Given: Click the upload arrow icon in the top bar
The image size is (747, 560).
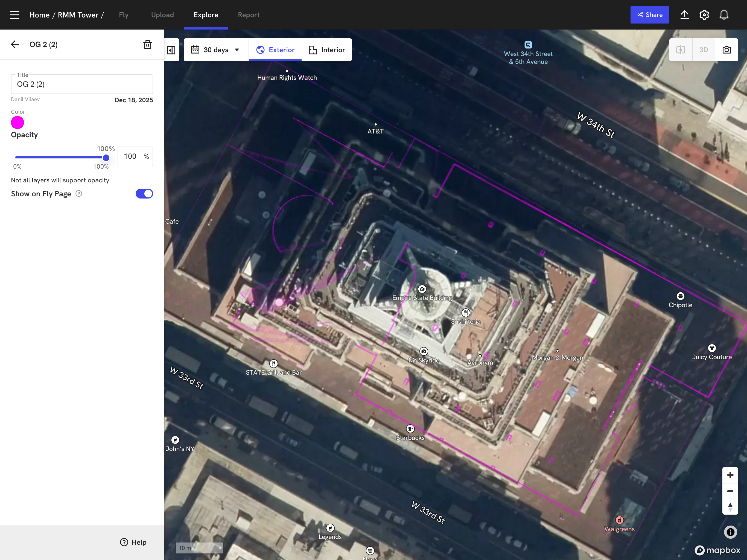Looking at the screenshot, I should tap(684, 14).
